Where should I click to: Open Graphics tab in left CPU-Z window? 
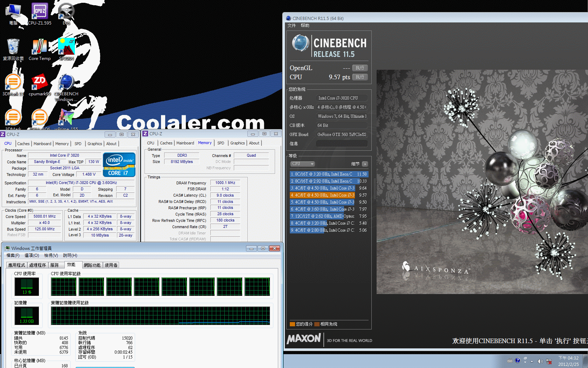pos(95,144)
